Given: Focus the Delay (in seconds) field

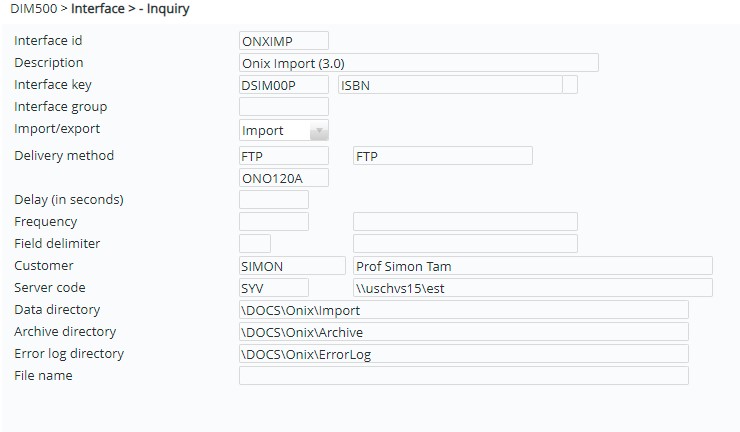Looking at the screenshot, I should (274, 200).
